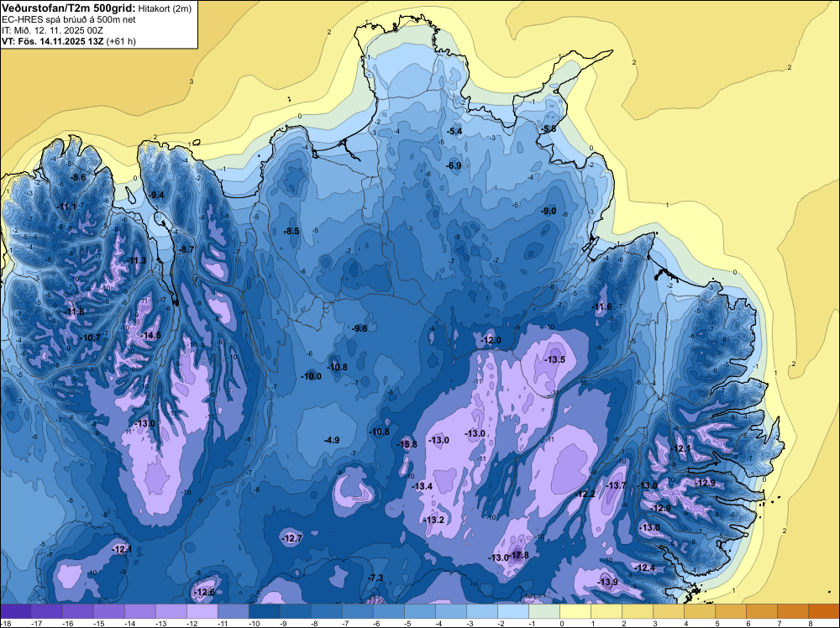Click the -13.5 temperature label on map
840x628 pixels.
pos(554,359)
